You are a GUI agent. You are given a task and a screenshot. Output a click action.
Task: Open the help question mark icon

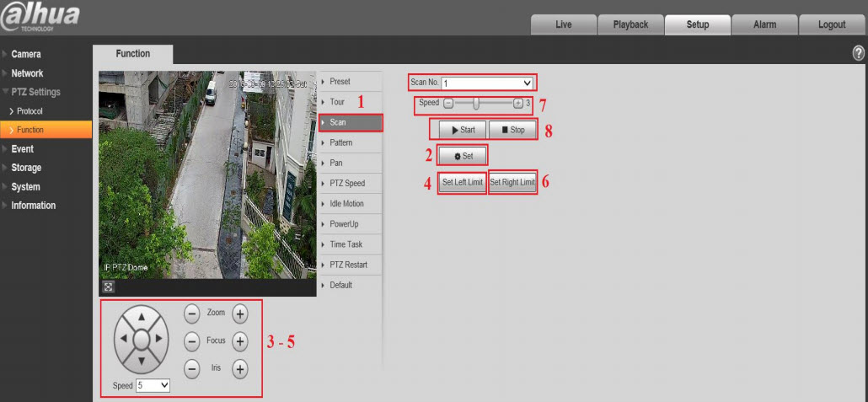[x=859, y=53]
